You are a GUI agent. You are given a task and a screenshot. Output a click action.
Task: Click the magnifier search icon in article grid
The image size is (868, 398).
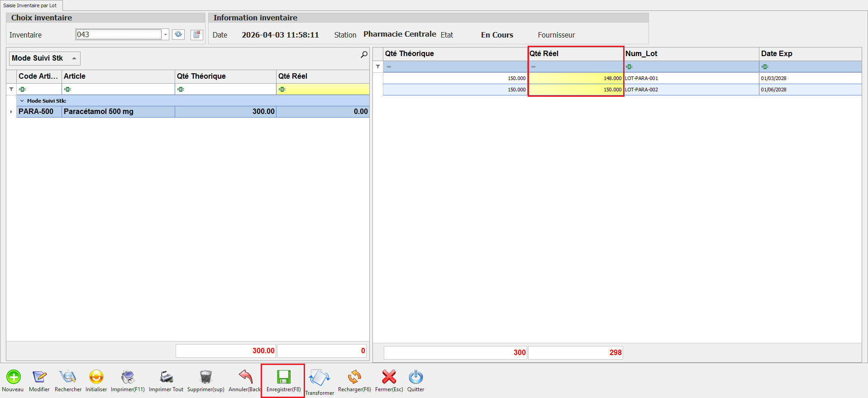[364, 55]
